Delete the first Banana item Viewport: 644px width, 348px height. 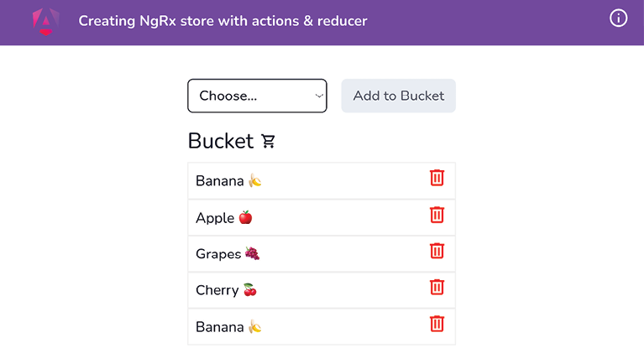pos(437,178)
